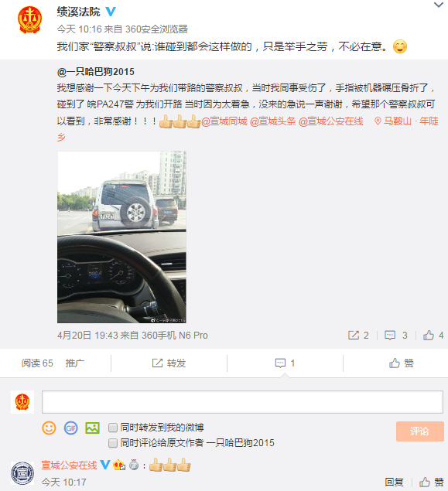The height and width of the screenshot is (491, 448).
Task: Like the 宣城公安在线 comment thumbs-up
Action: 432,482
